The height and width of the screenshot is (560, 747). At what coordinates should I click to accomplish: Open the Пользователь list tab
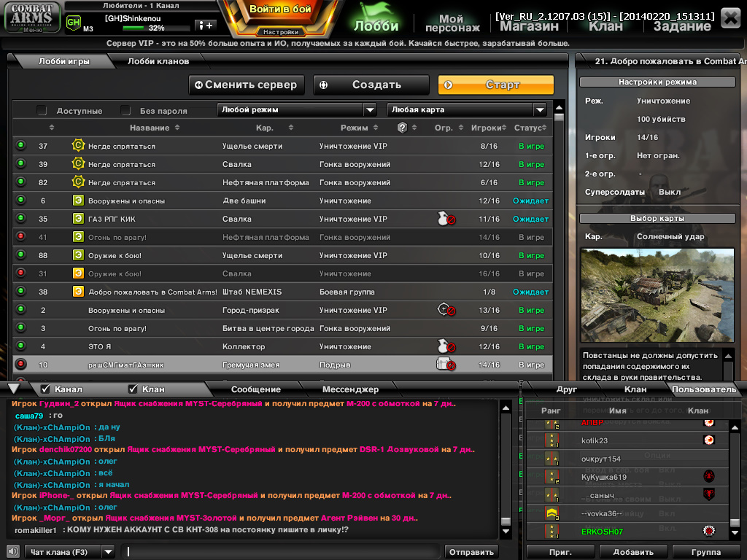(704, 389)
